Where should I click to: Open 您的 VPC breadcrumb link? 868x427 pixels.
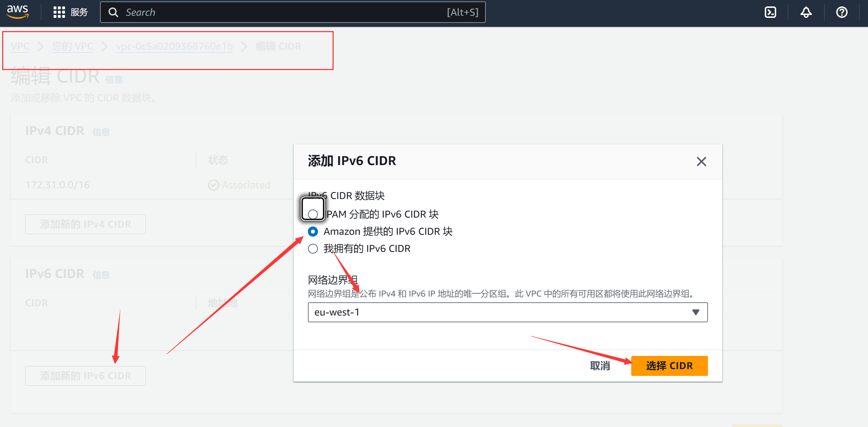click(73, 46)
